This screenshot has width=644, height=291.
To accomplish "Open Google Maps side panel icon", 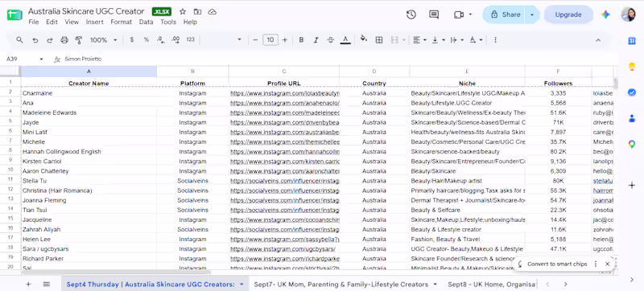I will 632,144.
